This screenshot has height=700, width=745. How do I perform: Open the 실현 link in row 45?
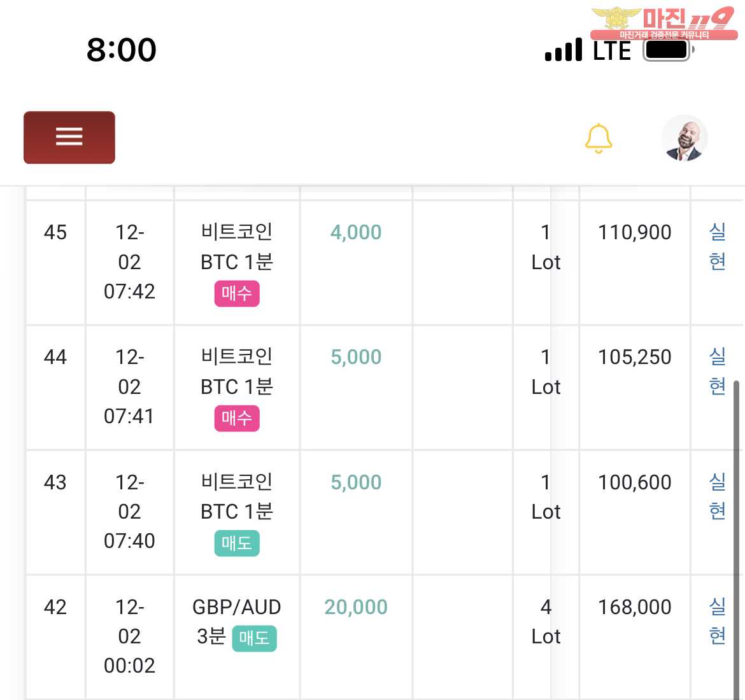click(x=717, y=246)
